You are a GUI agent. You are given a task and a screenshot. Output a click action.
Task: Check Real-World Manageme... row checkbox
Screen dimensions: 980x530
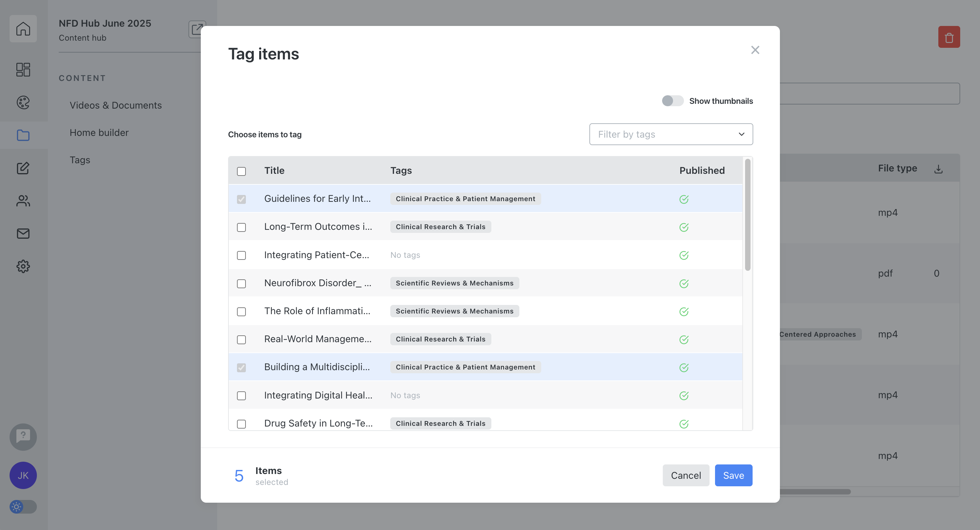[x=241, y=339]
